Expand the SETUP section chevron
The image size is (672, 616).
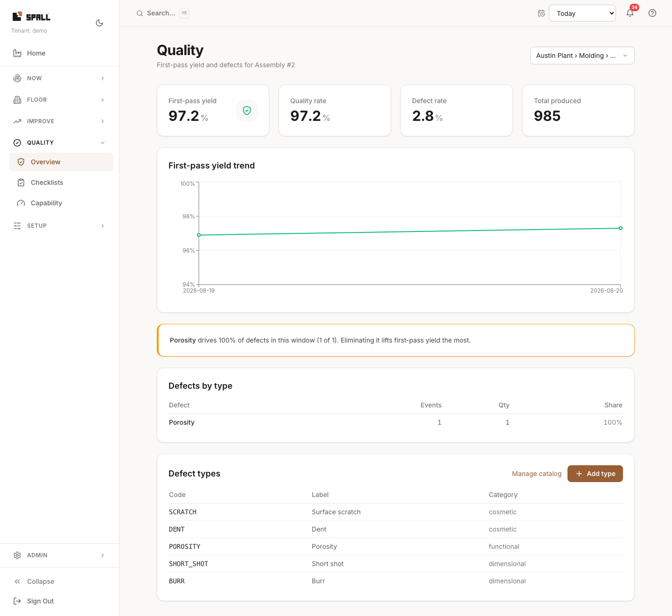pos(103,226)
